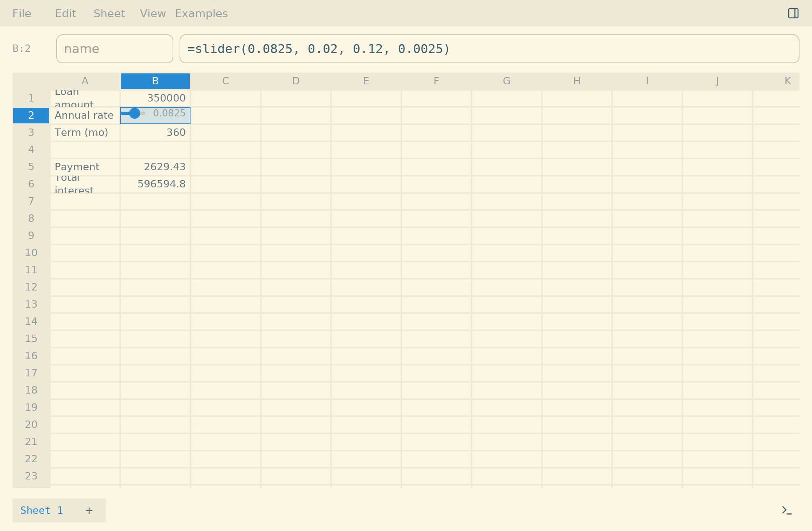Select column E header

pos(366,81)
